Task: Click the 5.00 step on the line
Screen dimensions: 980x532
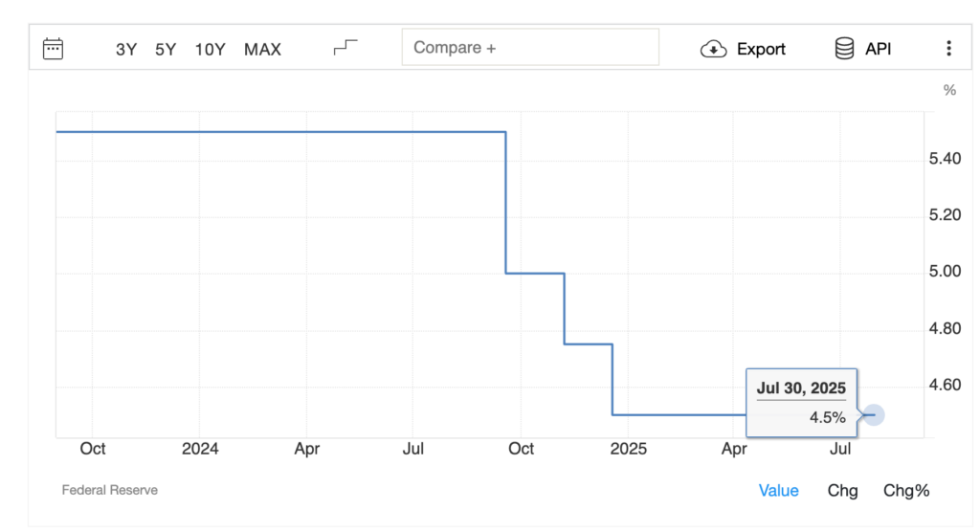Action: click(x=535, y=274)
